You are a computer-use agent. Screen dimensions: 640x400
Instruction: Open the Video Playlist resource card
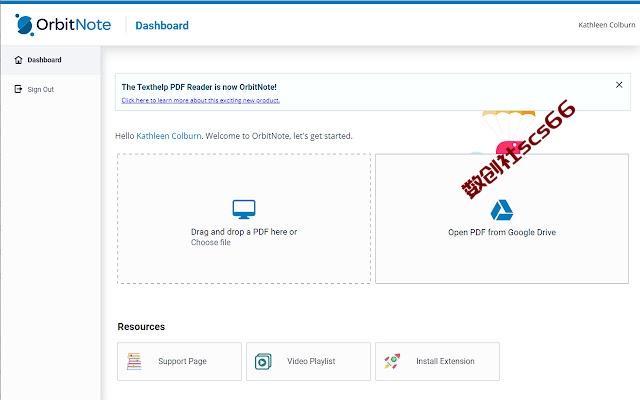(308, 362)
